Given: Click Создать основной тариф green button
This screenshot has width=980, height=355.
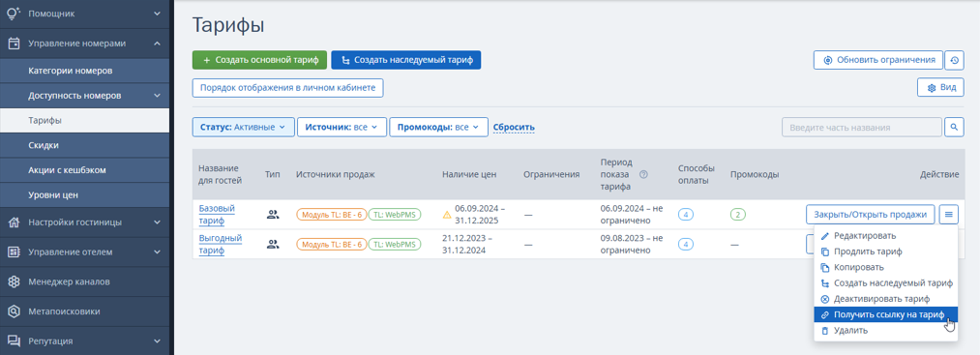Looking at the screenshot, I should coord(259,60).
